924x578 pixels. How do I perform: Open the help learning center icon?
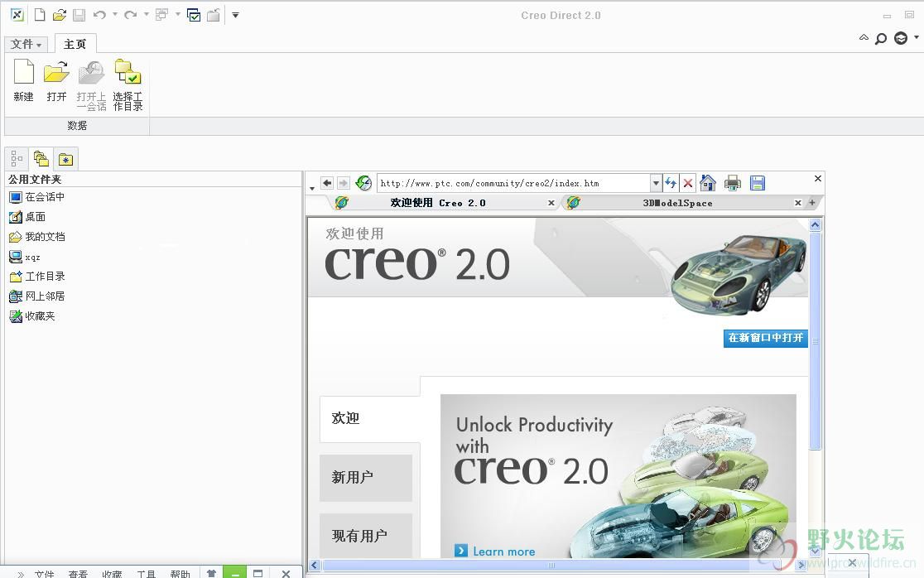pyautogui.click(x=901, y=38)
